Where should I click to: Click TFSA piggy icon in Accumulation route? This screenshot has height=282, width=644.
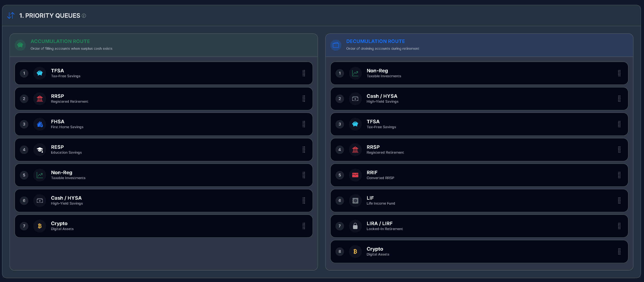point(40,73)
